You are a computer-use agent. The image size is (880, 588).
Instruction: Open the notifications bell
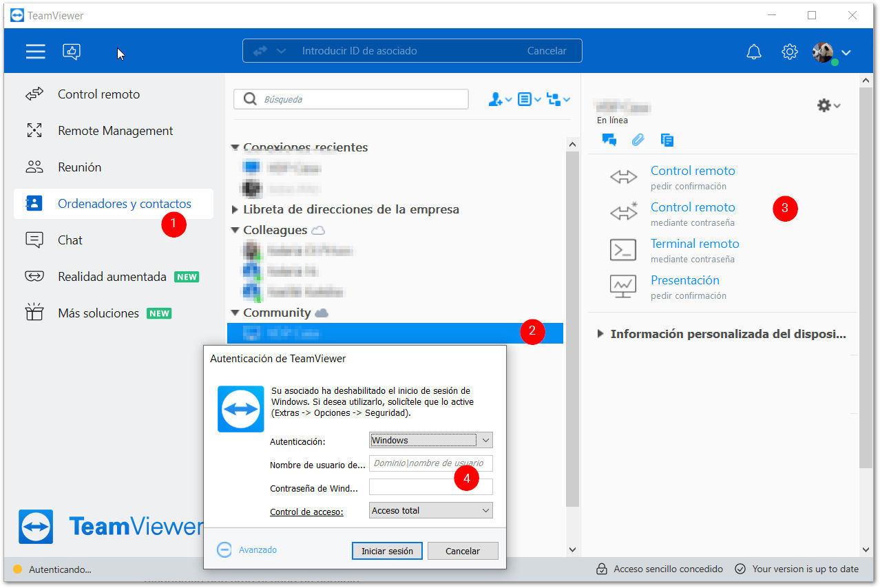[755, 52]
